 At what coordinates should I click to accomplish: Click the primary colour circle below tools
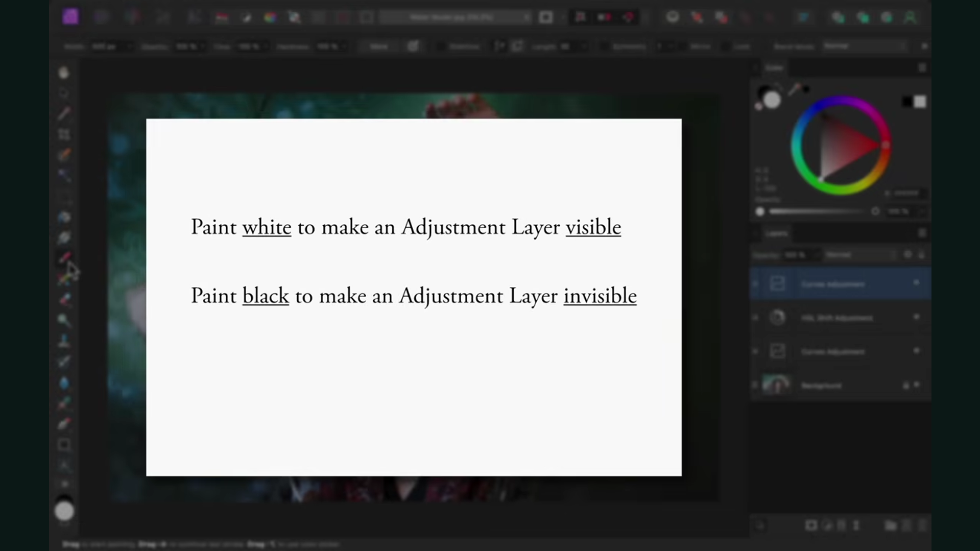point(64,511)
